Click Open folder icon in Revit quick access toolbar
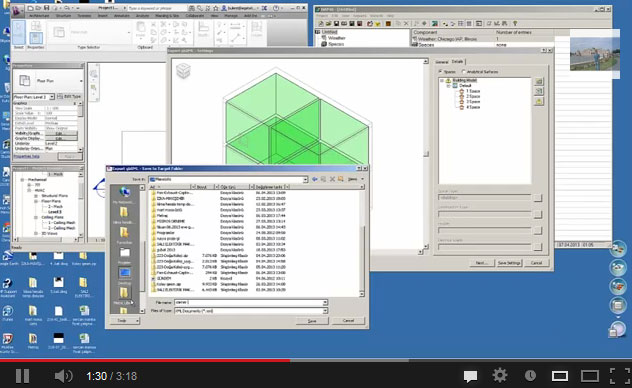Image resolution: width=632 pixels, height=388 pixels. point(38,8)
